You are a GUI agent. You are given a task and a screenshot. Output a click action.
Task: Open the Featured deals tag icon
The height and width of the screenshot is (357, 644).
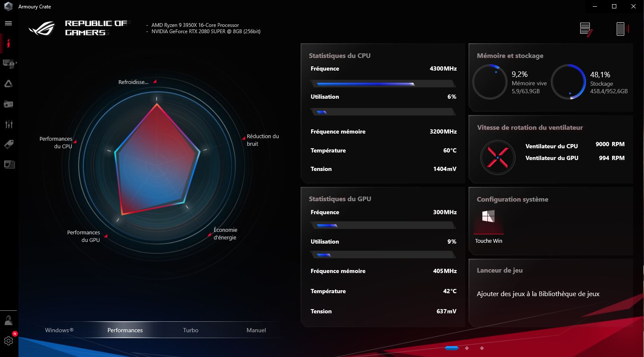(8, 144)
